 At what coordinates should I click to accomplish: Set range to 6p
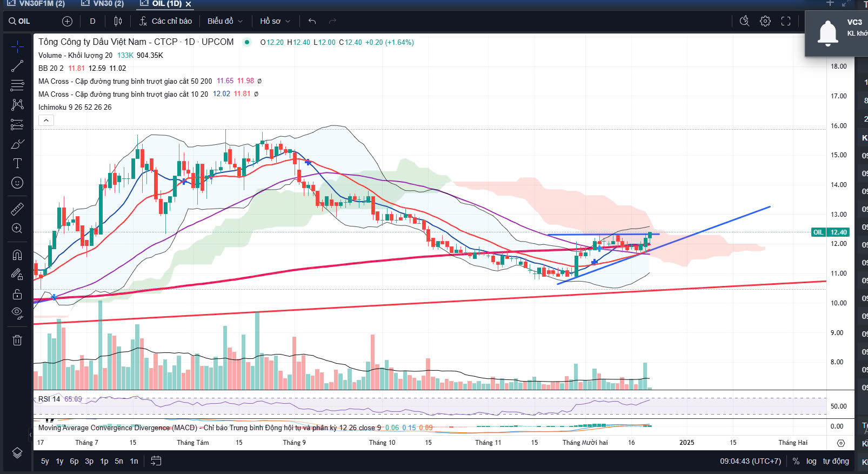[74, 461]
